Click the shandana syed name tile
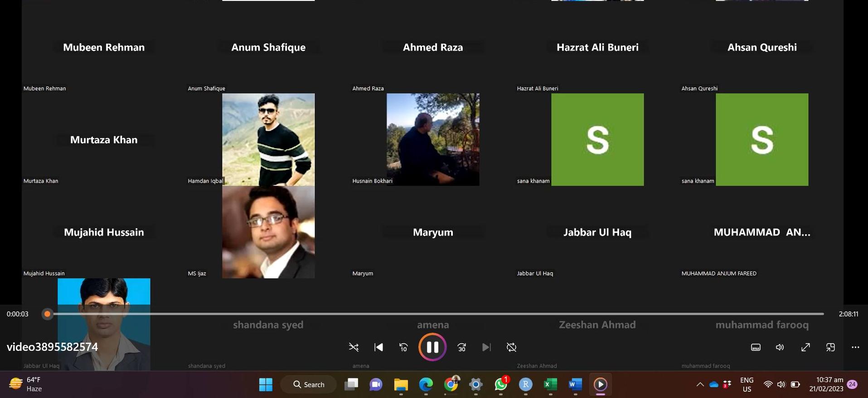This screenshot has width=868, height=398. click(x=268, y=325)
